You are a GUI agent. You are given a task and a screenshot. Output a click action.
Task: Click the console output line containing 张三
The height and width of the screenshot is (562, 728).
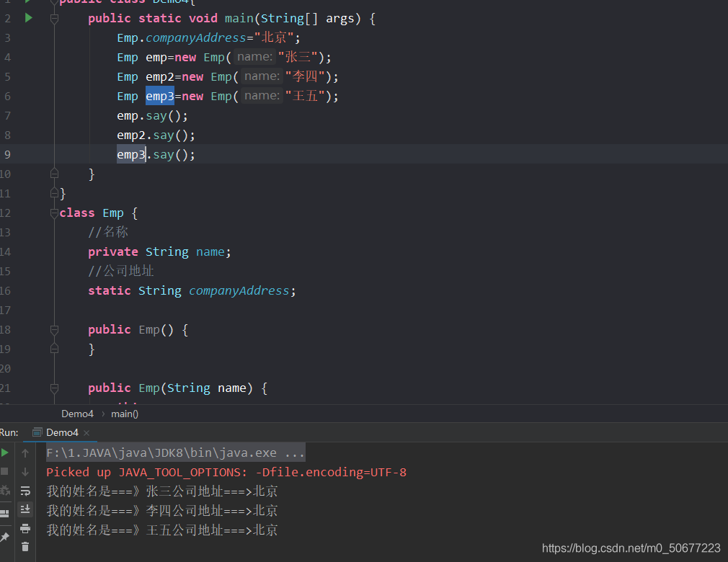point(162,491)
